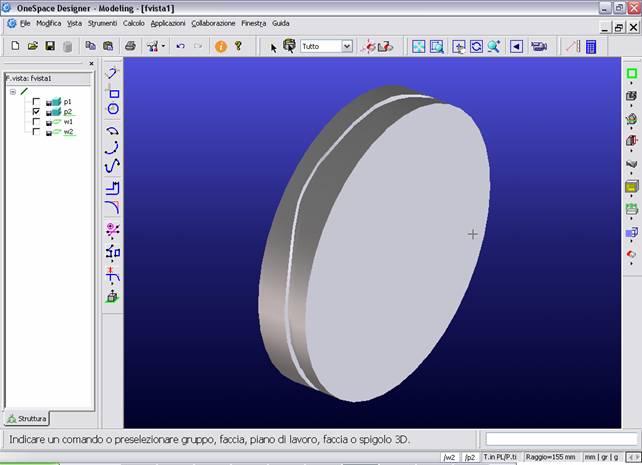Undo the last action
Screen dimensions: 642x465
[x=181, y=46]
